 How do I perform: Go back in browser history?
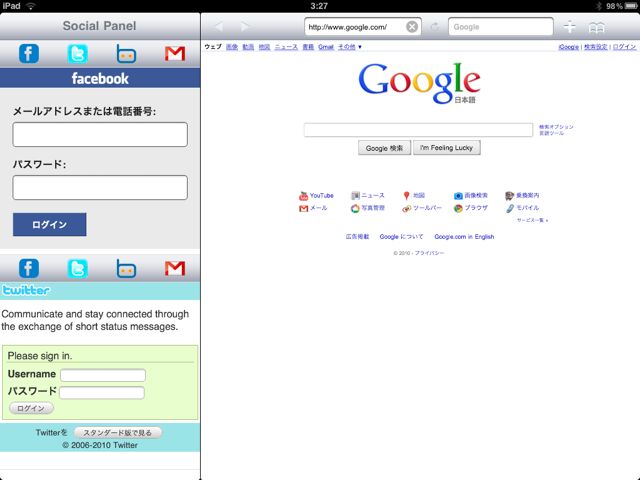(219, 27)
